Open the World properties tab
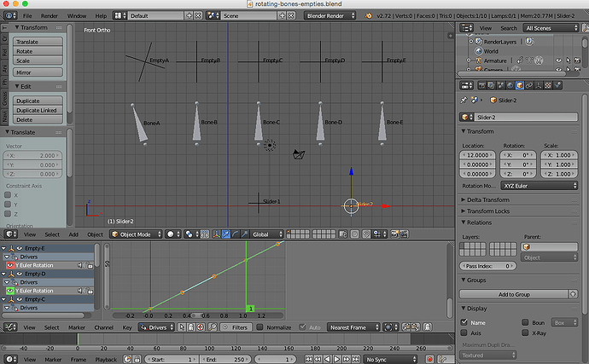Viewport: 589px width, 364px height. point(510,85)
